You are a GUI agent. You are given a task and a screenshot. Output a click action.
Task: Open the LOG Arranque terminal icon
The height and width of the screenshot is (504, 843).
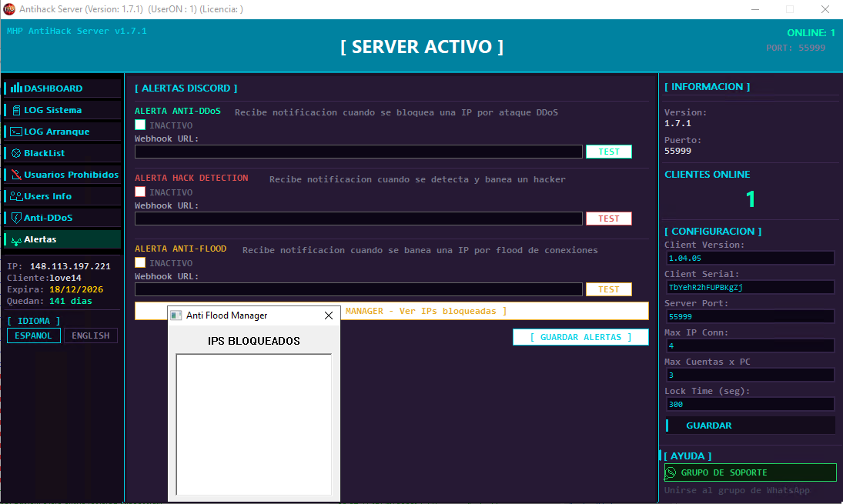pos(16,132)
